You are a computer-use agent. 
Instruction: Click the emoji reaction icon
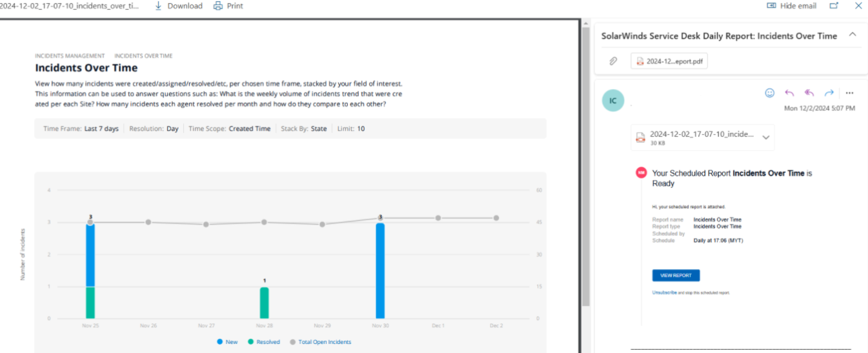pos(769,93)
